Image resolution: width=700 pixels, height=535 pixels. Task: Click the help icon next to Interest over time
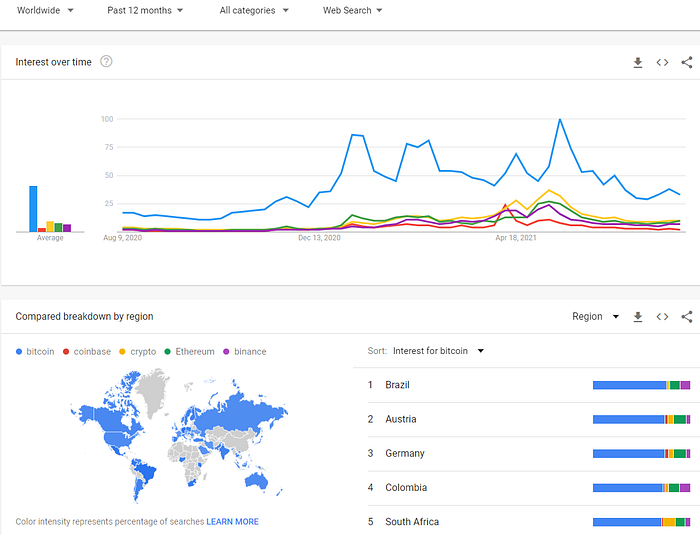coord(106,62)
